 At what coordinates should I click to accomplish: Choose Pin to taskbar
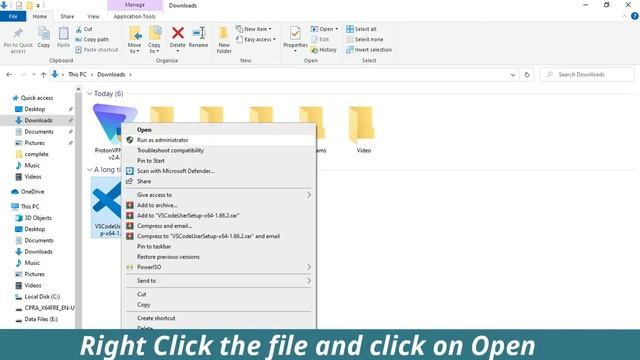click(220, 247)
